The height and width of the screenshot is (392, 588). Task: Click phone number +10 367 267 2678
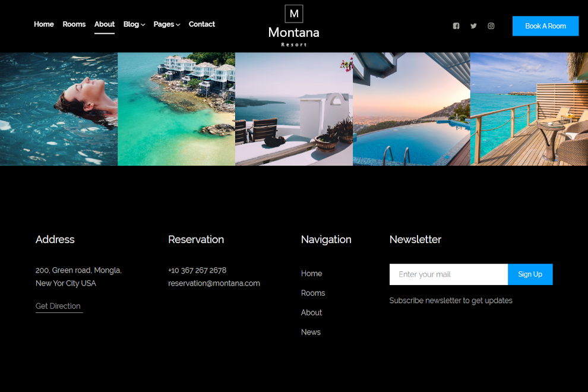(x=197, y=270)
